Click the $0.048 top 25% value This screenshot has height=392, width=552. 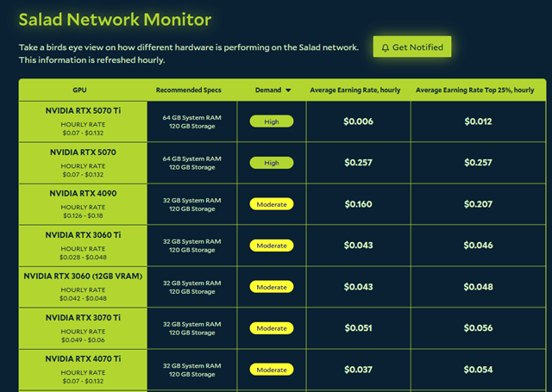pos(478,287)
